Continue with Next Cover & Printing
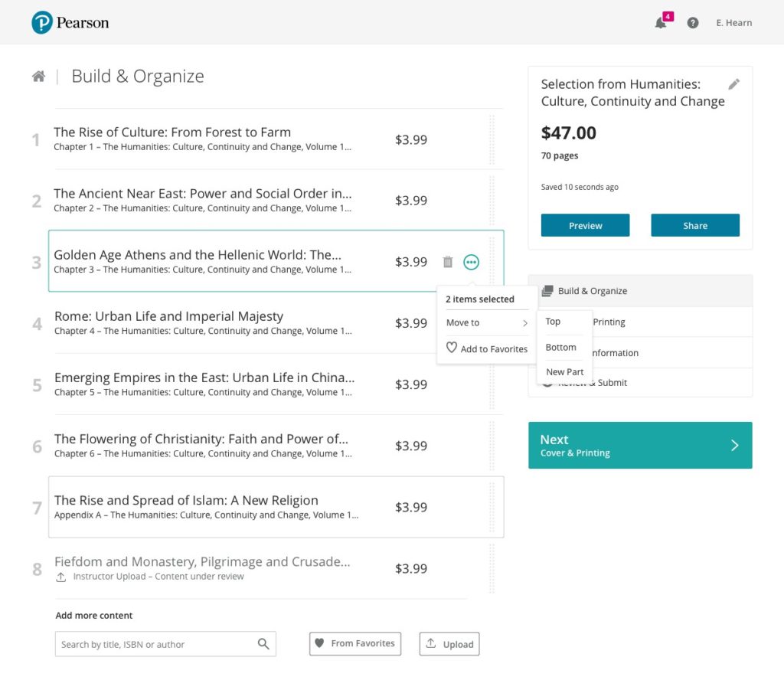The image size is (784, 680). 640,445
